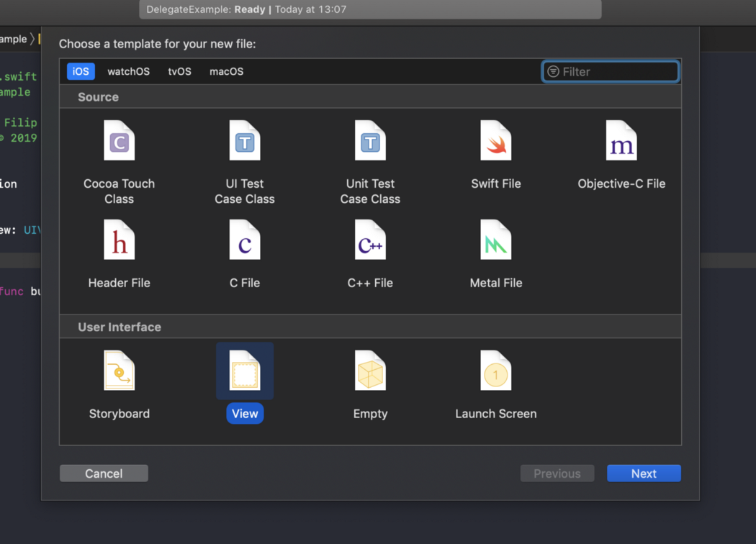Screen dimensions: 756x544
Task: Cancel the new file dialog
Action: pyautogui.click(x=104, y=473)
